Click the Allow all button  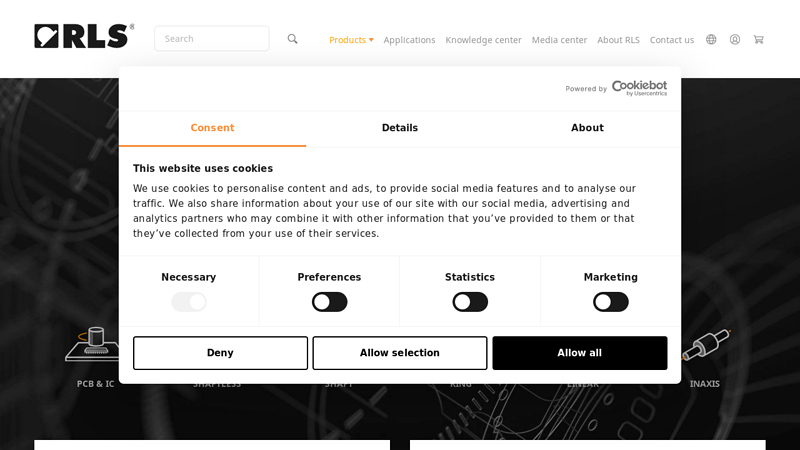[580, 353]
